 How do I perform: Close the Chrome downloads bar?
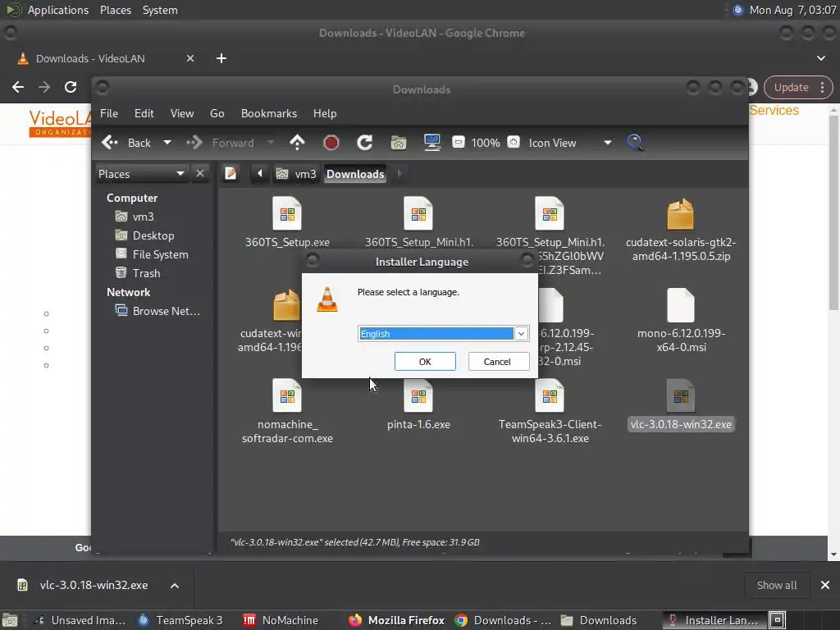825,585
